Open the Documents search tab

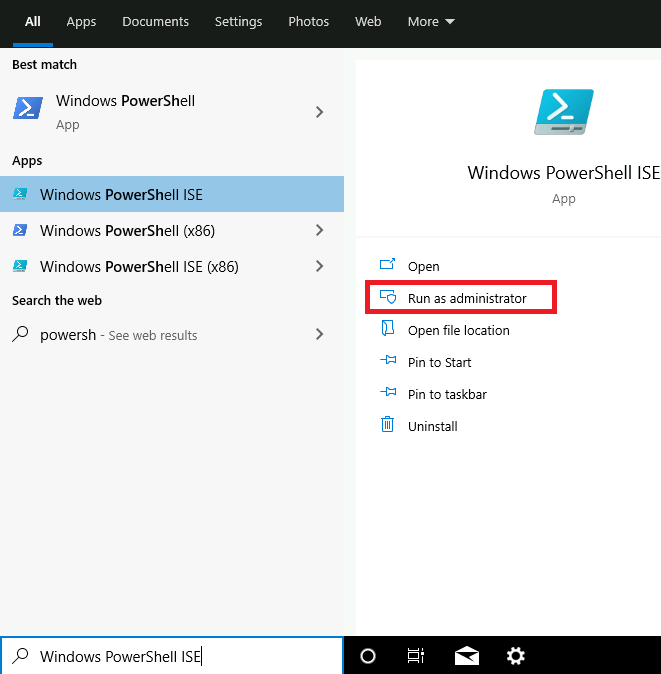tap(155, 21)
